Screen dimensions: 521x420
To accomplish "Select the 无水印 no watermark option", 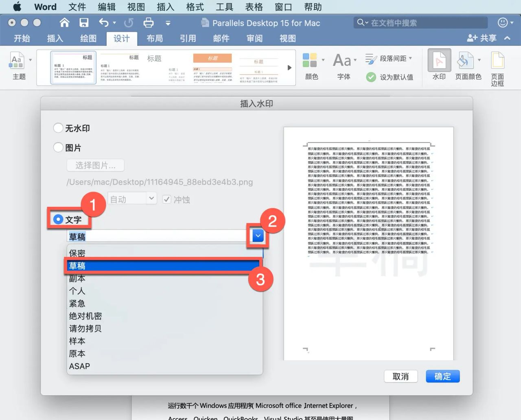I will tap(58, 128).
